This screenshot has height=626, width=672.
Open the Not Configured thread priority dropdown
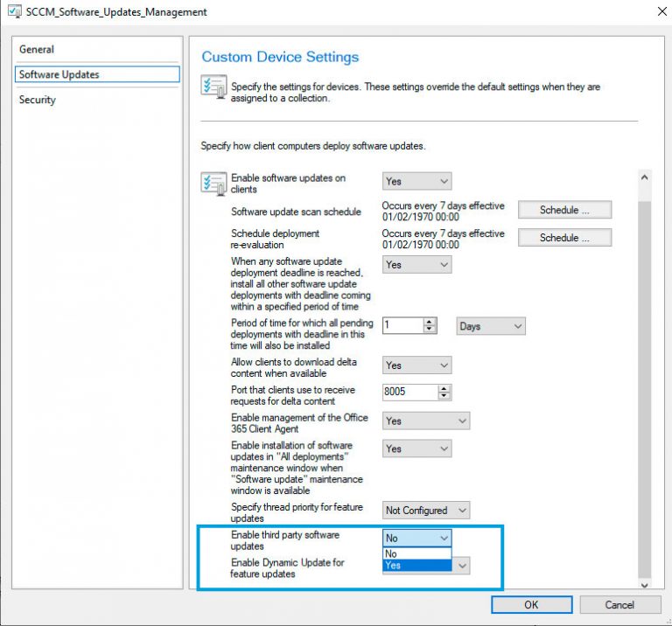click(x=426, y=511)
